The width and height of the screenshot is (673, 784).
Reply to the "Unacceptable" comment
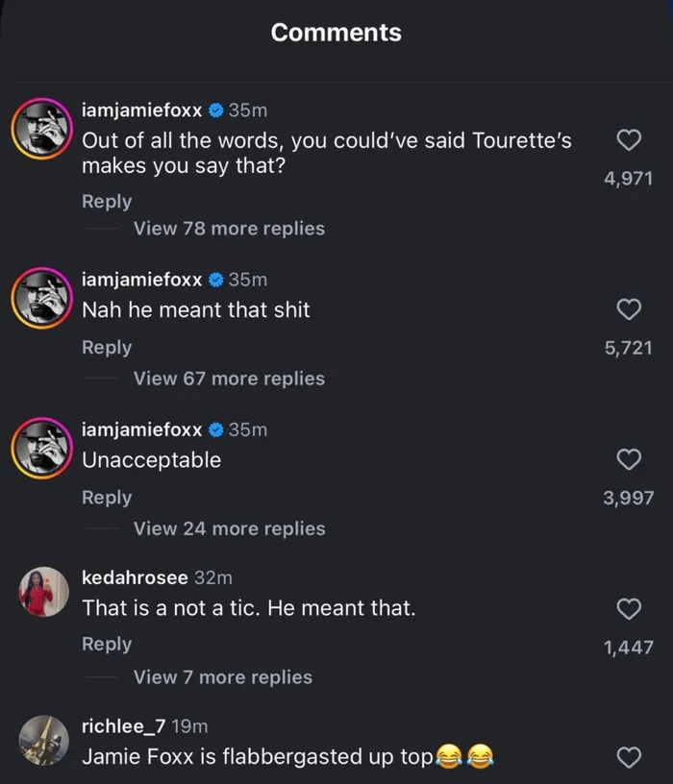click(x=107, y=498)
